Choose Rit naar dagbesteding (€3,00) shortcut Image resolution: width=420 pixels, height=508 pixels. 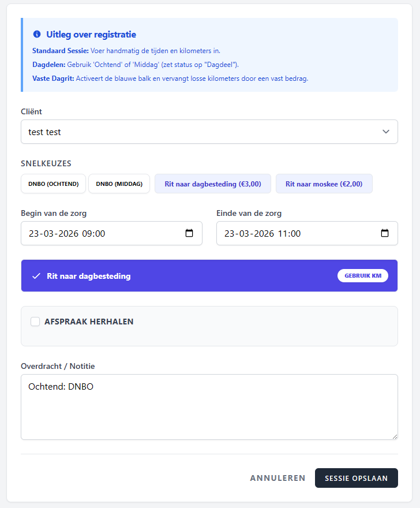[x=213, y=184]
